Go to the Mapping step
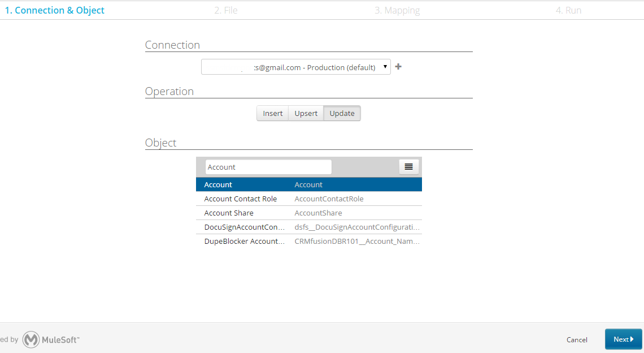 [x=397, y=10]
